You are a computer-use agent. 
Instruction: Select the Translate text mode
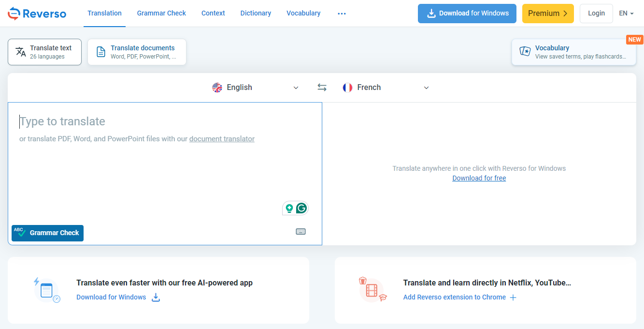[44, 52]
